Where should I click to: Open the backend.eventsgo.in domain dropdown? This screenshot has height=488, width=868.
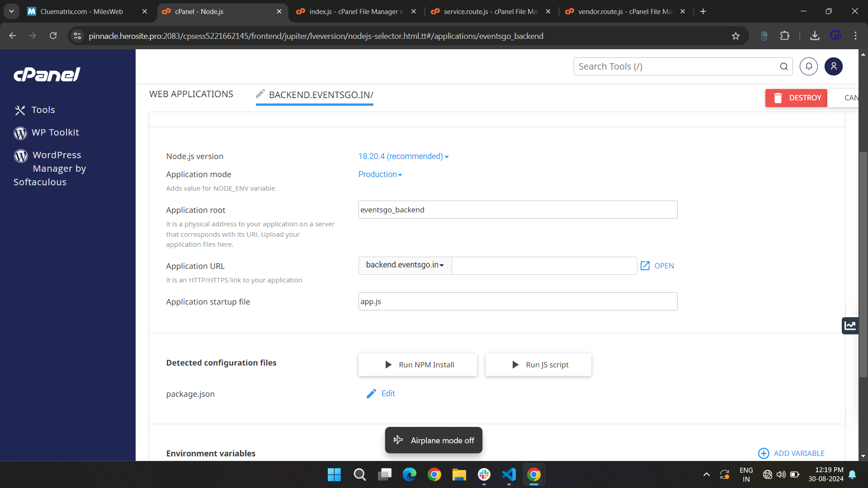point(405,265)
